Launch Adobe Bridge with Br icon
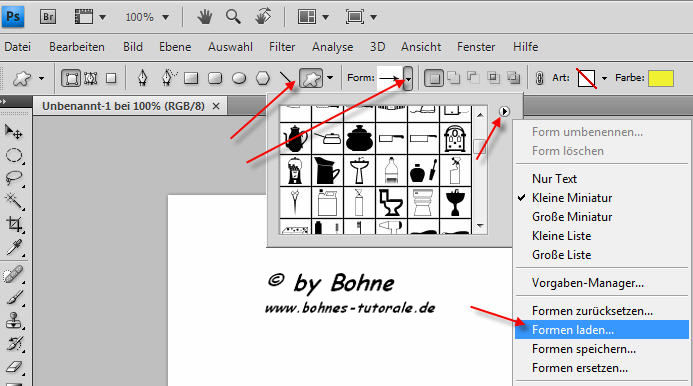Image resolution: width=693 pixels, height=386 pixels. (x=48, y=17)
